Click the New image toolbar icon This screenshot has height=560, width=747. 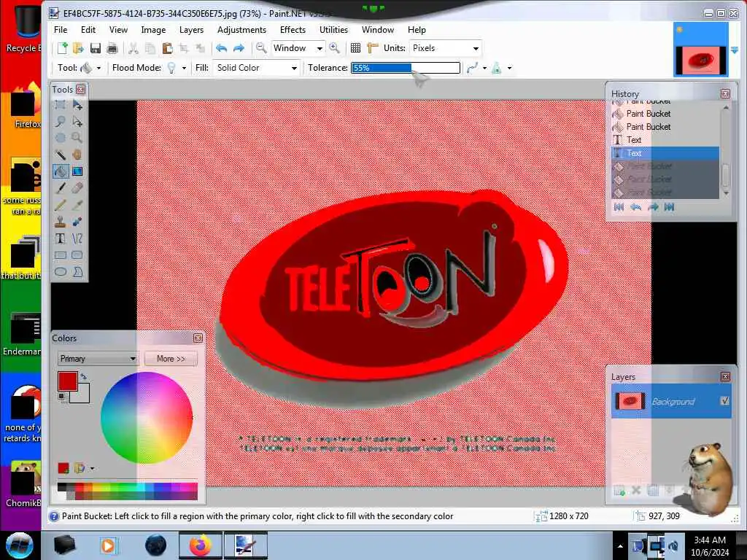pyautogui.click(x=63, y=48)
